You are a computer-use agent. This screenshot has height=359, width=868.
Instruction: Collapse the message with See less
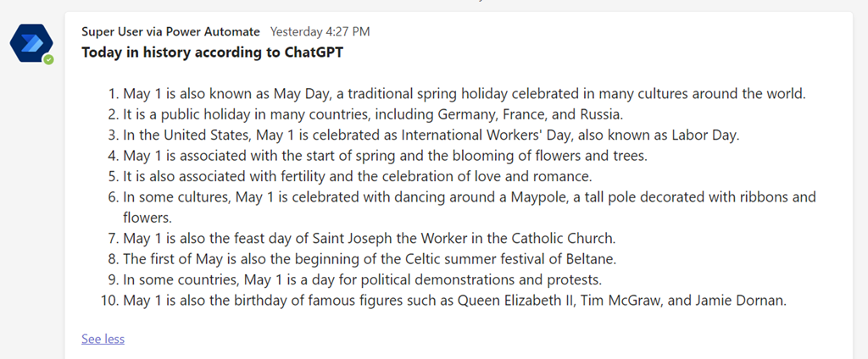[x=103, y=339]
